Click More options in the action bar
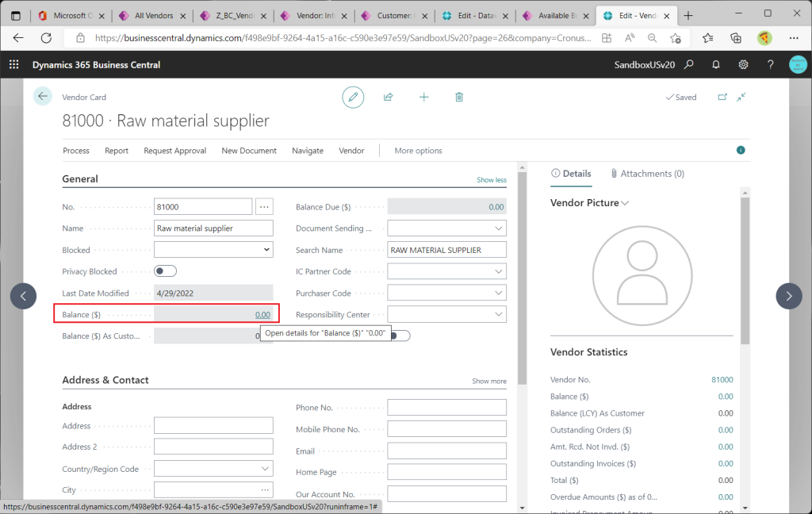812x514 pixels. [x=419, y=151]
